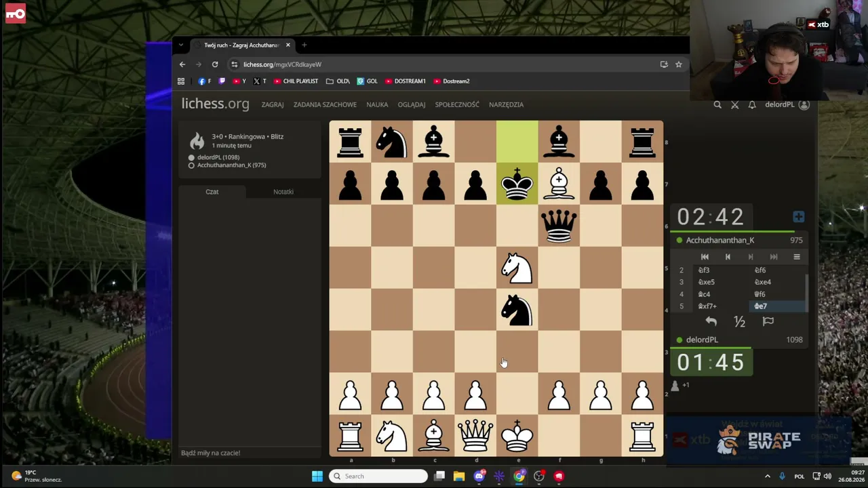Click the black knight on e4
The width and height of the screenshot is (868, 488).
point(517,310)
